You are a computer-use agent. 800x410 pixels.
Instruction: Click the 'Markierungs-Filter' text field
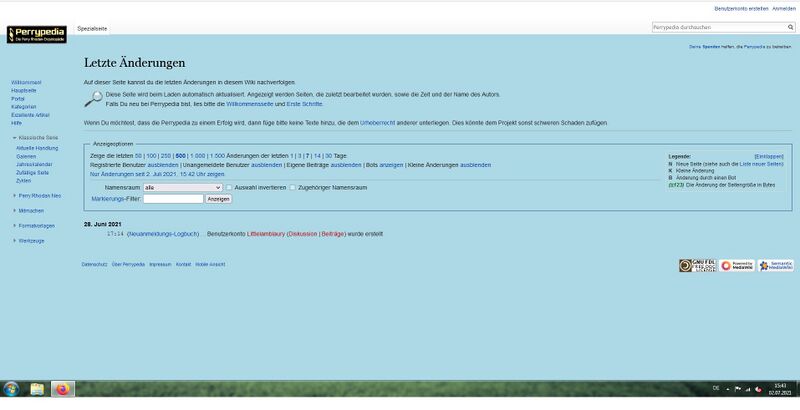click(172, 199)
